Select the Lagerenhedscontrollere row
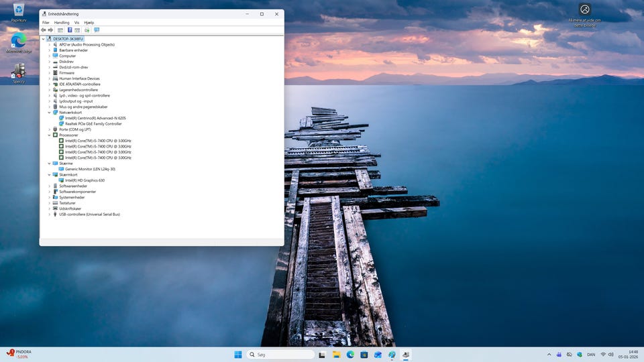Image resolution: width=644 pixels, height=362 pixels. click(78, 90)
